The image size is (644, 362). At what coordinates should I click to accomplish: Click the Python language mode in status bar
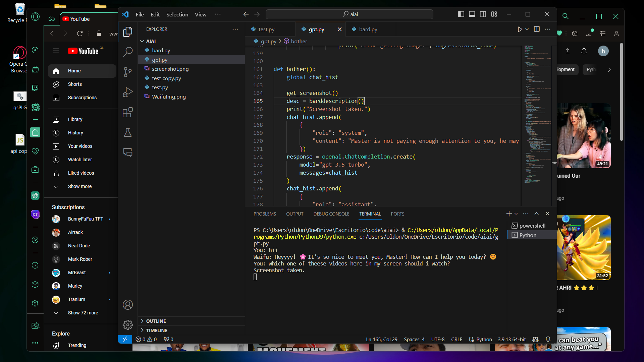(x=484, y=339)
